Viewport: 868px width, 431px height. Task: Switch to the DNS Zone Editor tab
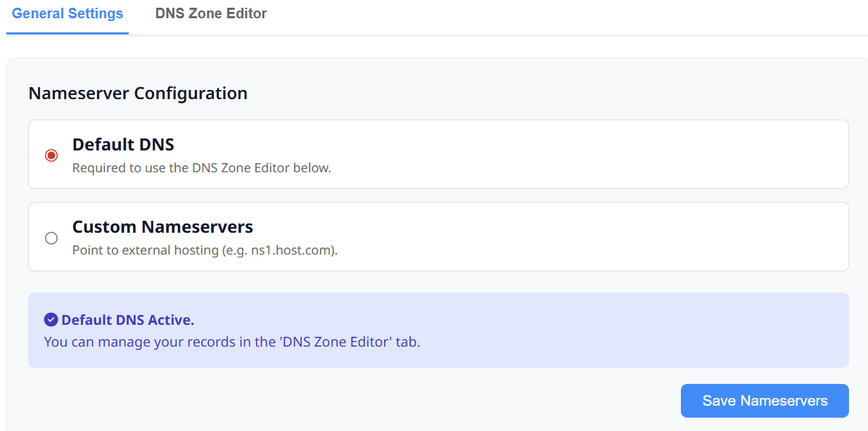pyautogui.click(x=211, y=13)
